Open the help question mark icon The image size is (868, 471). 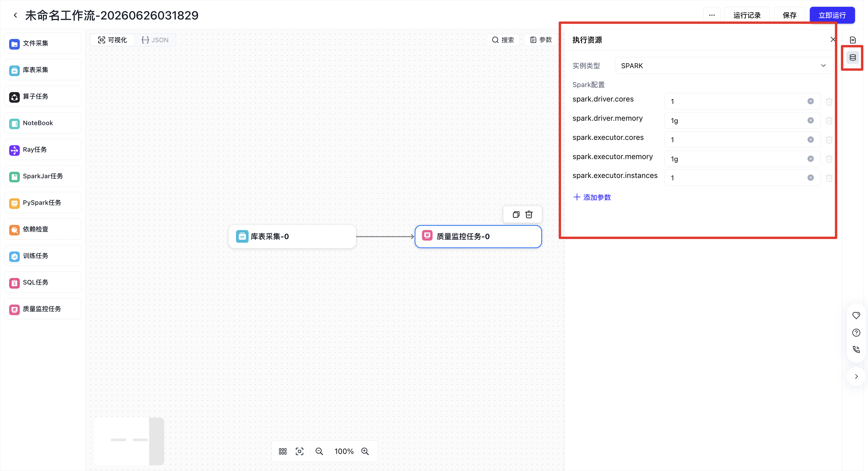(856, 333)
